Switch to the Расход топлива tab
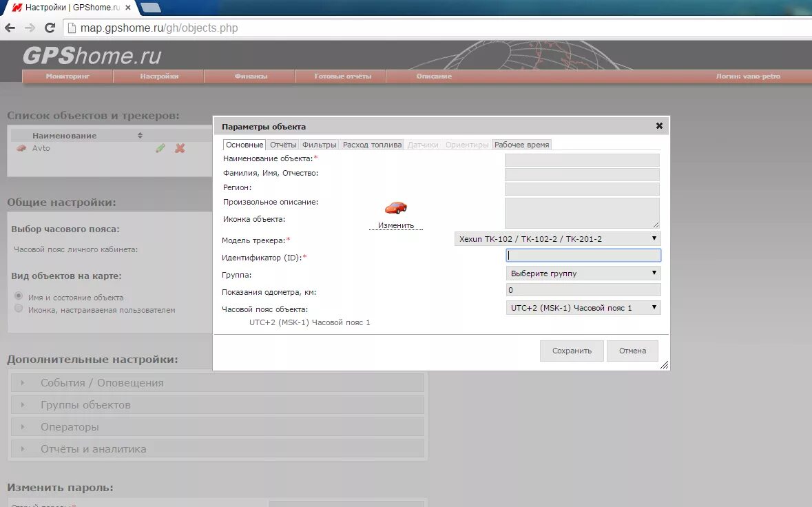Viewport: 812px width, 507px height. [372, 145]
